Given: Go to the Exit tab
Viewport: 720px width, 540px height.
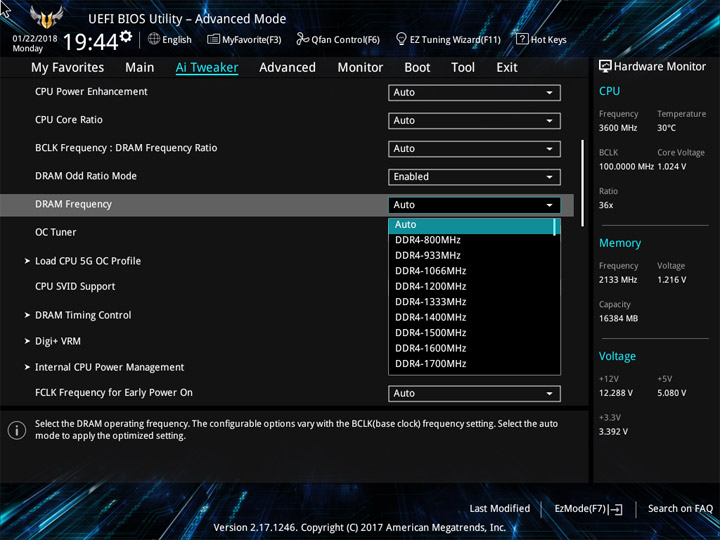Looking at the screenshot, I should 507,68.
